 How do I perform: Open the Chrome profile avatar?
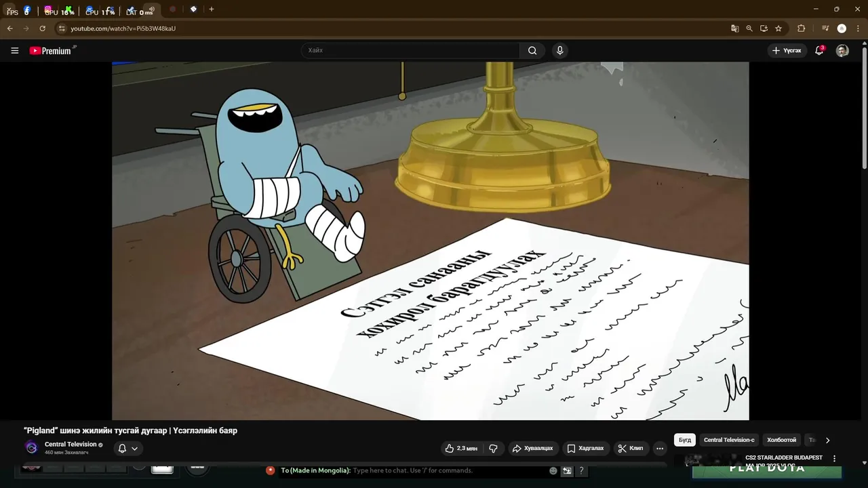tap(842, 28)
